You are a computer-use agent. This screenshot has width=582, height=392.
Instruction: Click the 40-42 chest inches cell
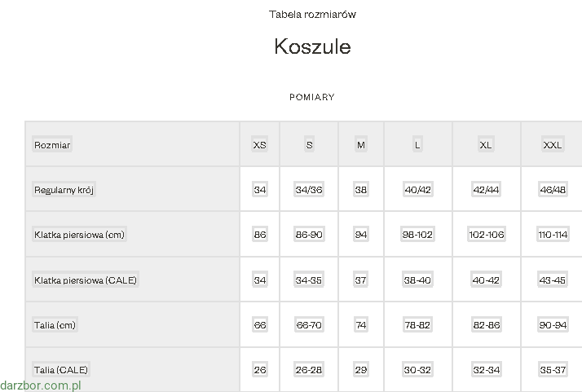(486, 280)
